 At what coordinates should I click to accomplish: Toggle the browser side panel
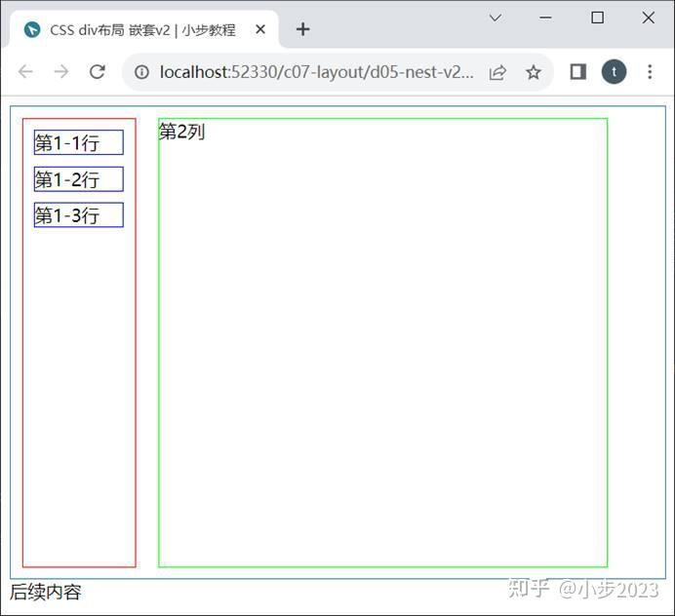[577, 72]
